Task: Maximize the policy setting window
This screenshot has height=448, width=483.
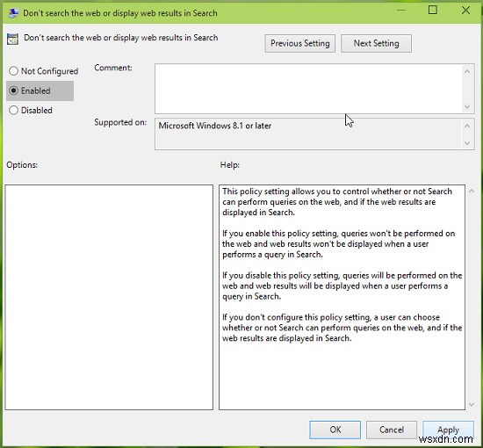Action: (x=432, y=11)
